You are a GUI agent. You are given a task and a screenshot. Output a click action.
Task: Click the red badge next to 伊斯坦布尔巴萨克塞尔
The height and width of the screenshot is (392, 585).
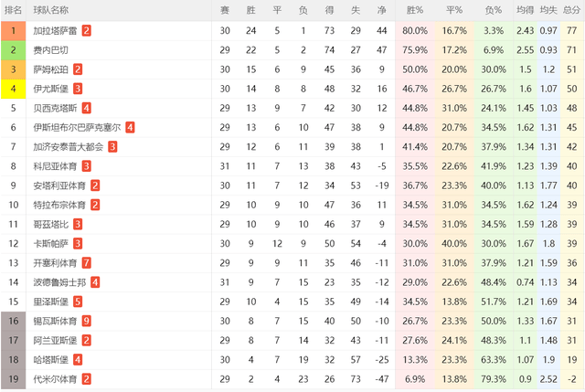point(131,127)
